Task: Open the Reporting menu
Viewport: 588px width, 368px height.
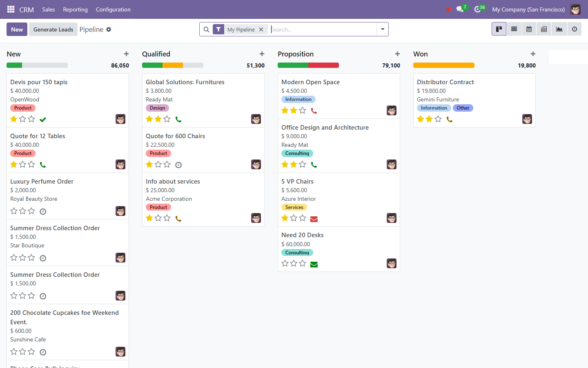Action: click(x=75, y=9)
